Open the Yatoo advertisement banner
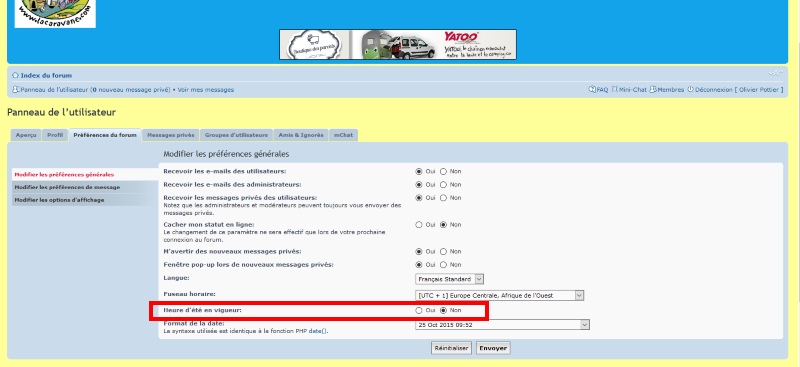Viewport: 800px width, 367px height. tap(398, 44)
